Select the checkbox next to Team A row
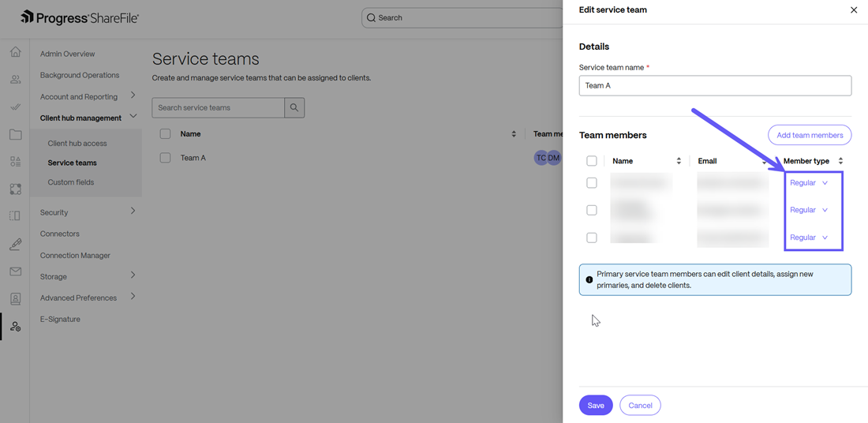 pos(165,158)
